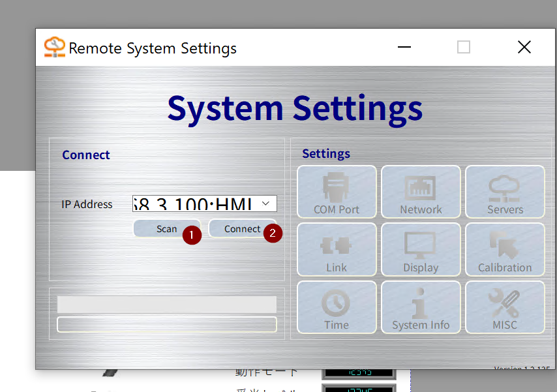
Task: Open MISC tools settings
Action: 505,307
